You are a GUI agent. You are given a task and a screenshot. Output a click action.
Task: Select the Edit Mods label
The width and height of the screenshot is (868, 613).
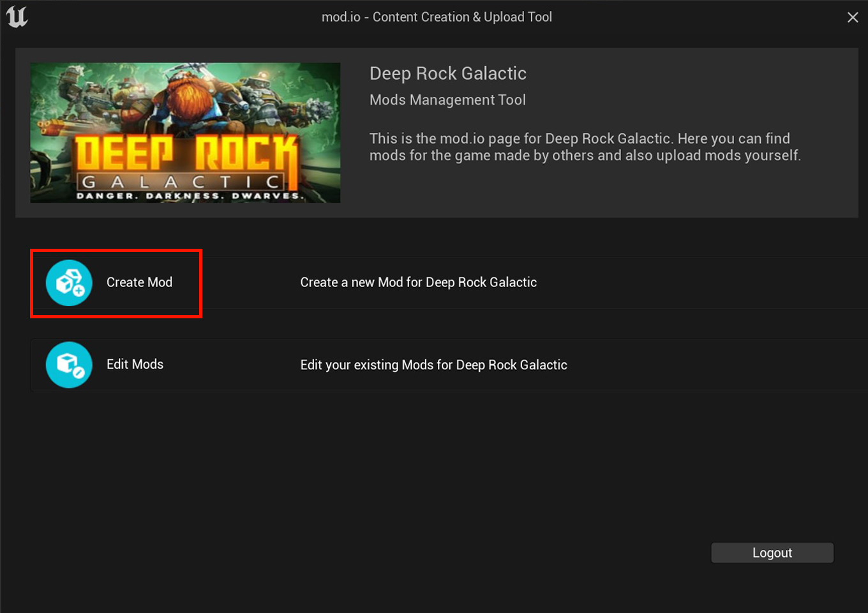pyautogui.click(x=135, y=364)
